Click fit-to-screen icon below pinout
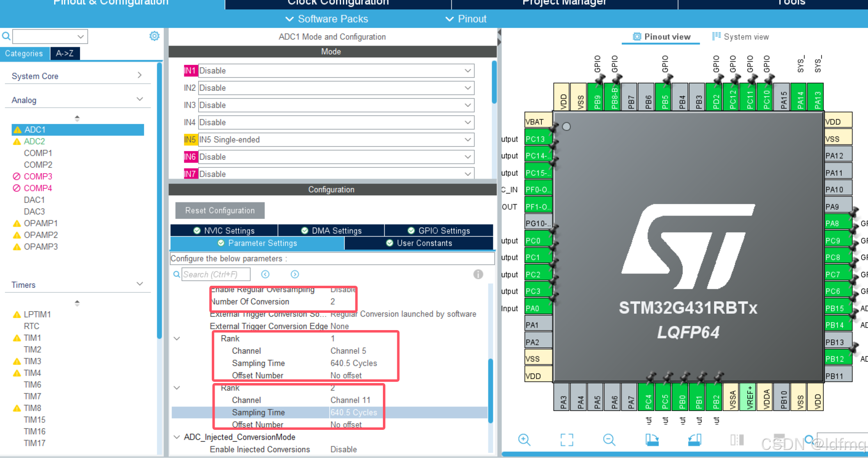 pyautogui.click(x=567, y=440)
